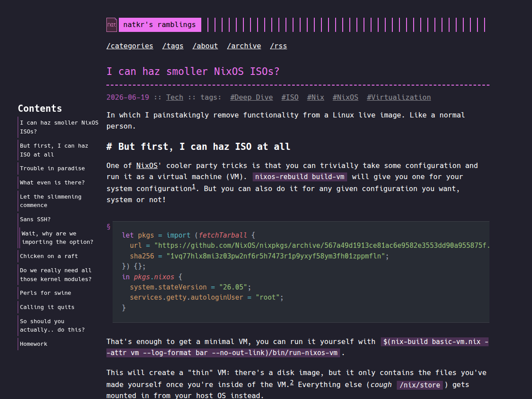This screenshot has height=399, width=532.
Task: Jump to 'Trouble in paradise' section
Action: [52, 168]
